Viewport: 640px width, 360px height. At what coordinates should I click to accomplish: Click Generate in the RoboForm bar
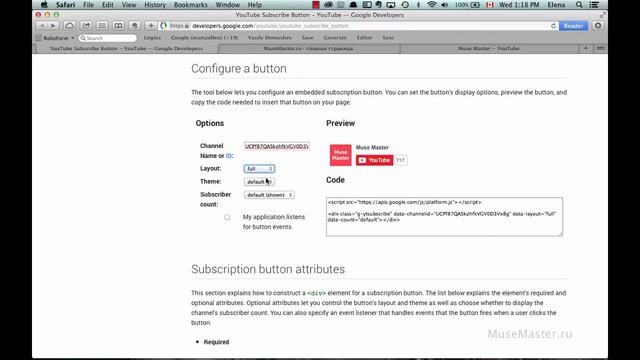pos(335,38)
